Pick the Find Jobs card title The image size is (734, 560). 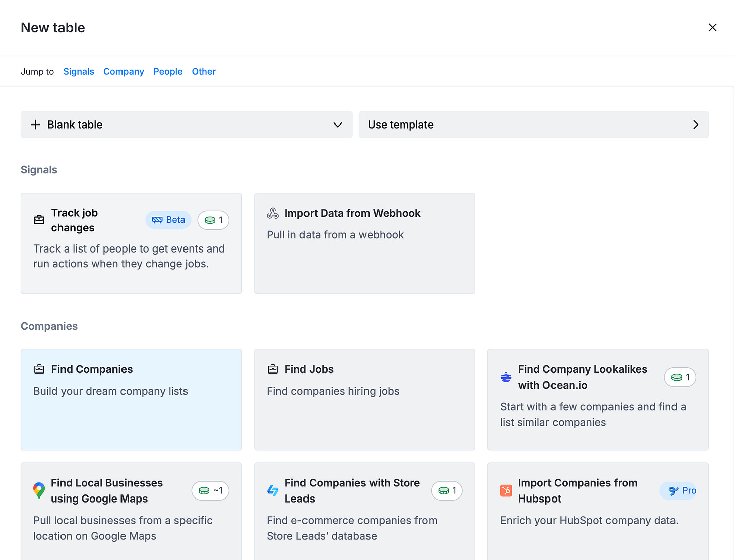(309, 369)
